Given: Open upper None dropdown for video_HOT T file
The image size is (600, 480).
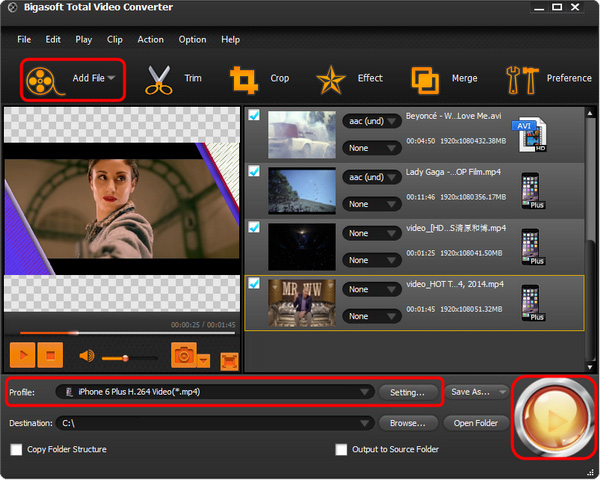Looking at the screenshot, I should (372, 289).
